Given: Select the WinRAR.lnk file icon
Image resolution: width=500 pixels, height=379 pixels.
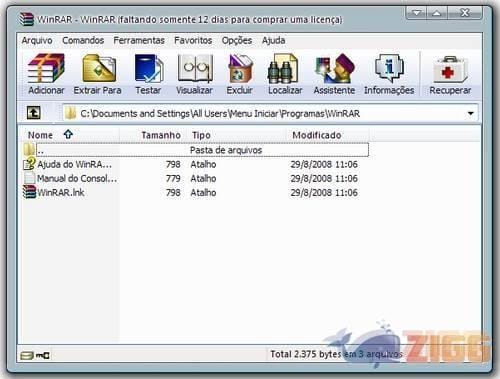Looking at the screenshot, I should tap(29, 192).
